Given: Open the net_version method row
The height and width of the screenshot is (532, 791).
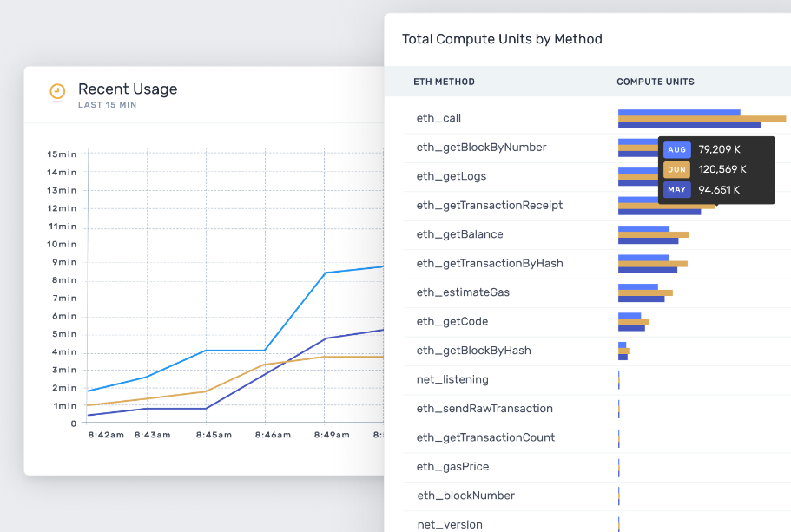Looking at the screenshot, I should (448, 524).
